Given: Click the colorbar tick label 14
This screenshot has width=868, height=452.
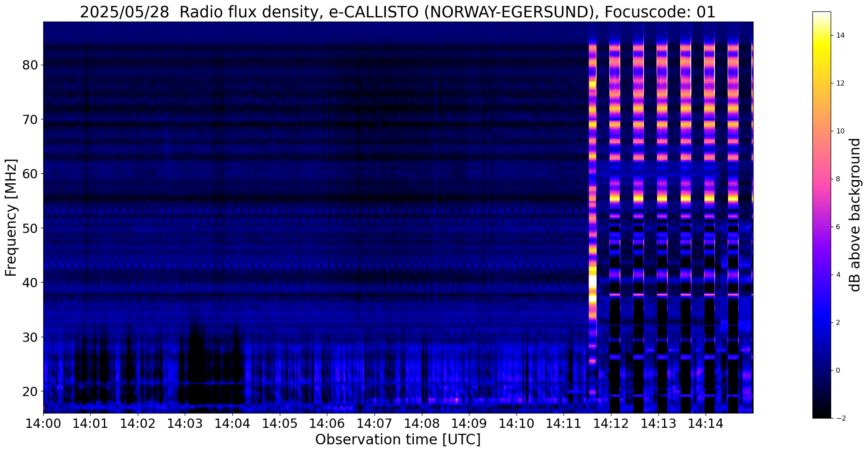Looking at the screenshot, I should coord(839,36).
